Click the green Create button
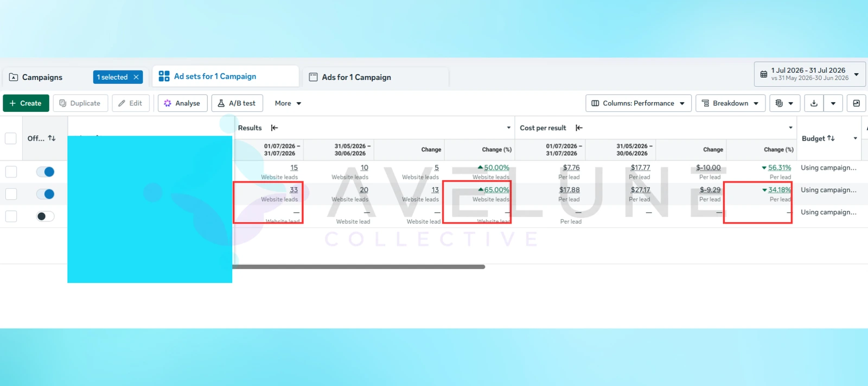The image size is (868, 386). (26, 103)
